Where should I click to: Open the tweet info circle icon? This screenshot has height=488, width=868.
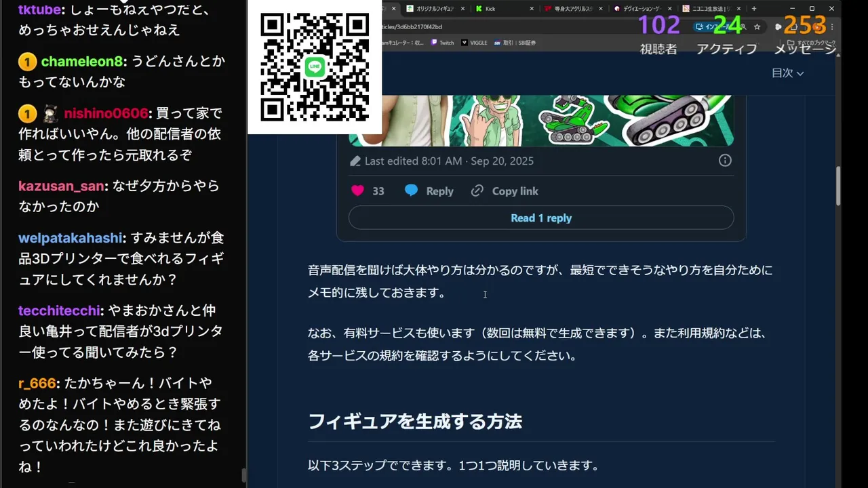[725, 161]
